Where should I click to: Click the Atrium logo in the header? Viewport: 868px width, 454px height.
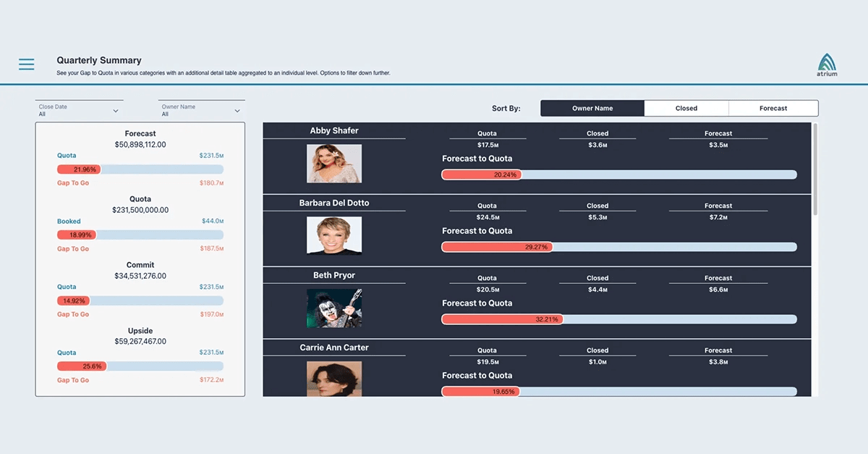(x=826, y=64)
